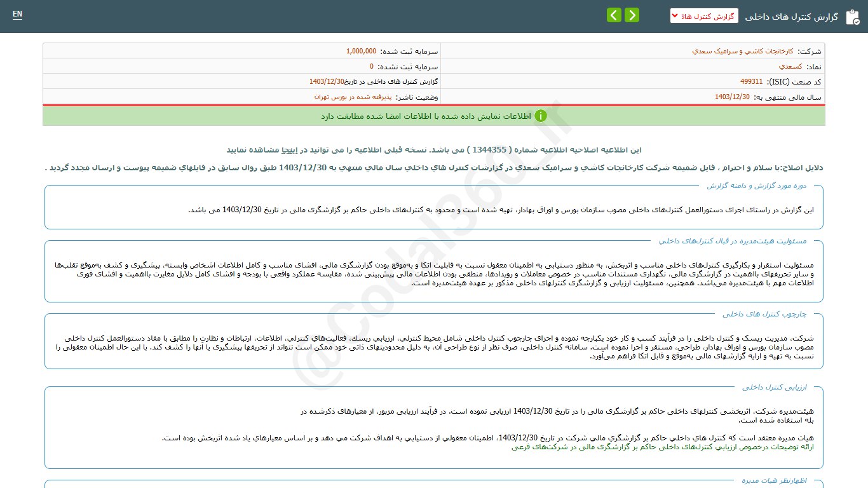The width and height of the screenshot is (868, 488).
Task: Click the symbol value کسعدی
Action: (790, 66)
